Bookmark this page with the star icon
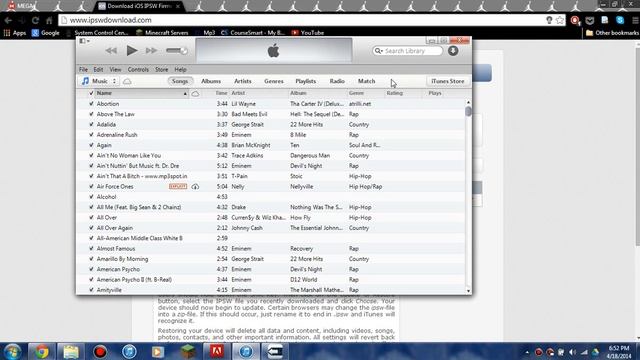 coord(560,20)
